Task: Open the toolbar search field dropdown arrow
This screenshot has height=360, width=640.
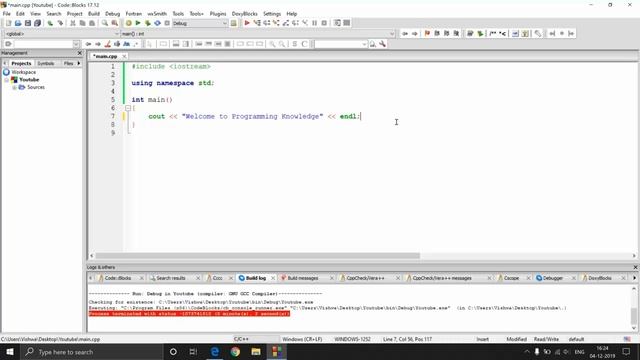Action: tap(364, 44)
